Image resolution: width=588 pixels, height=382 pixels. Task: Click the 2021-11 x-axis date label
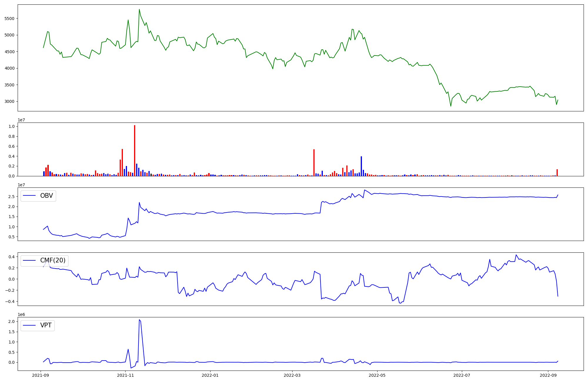pos(126,375)
